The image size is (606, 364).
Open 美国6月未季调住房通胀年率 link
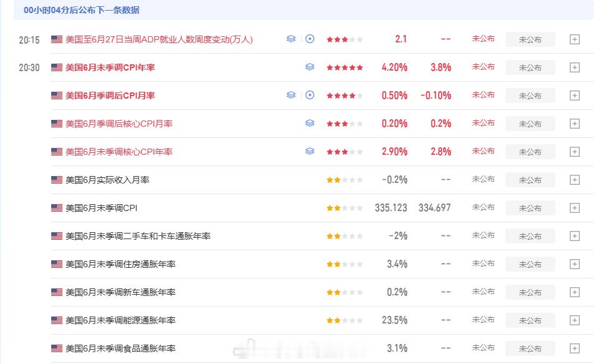tap(121, 264)
